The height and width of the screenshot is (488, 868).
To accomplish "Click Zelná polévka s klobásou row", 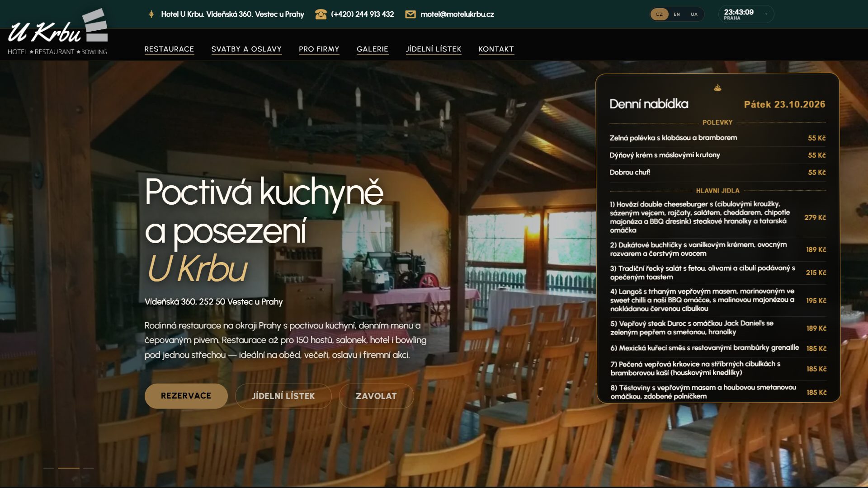I will pyautogui.click(x=717, y=138).
